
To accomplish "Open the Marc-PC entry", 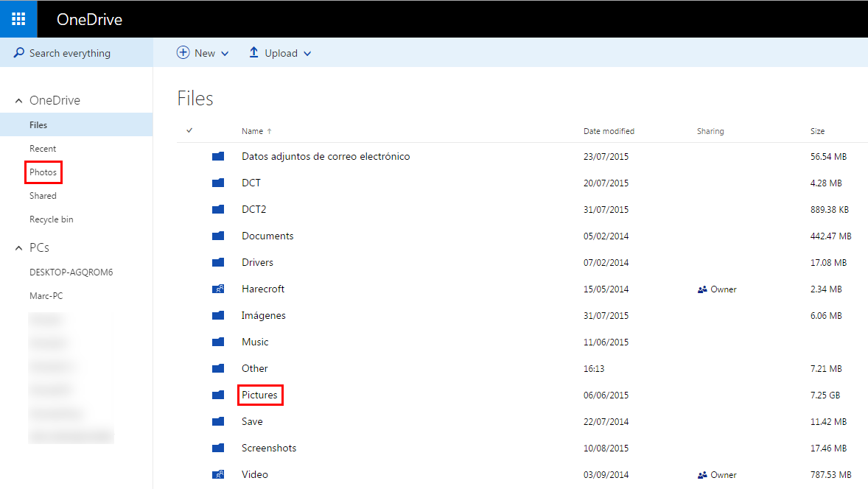I will point(46,296).
